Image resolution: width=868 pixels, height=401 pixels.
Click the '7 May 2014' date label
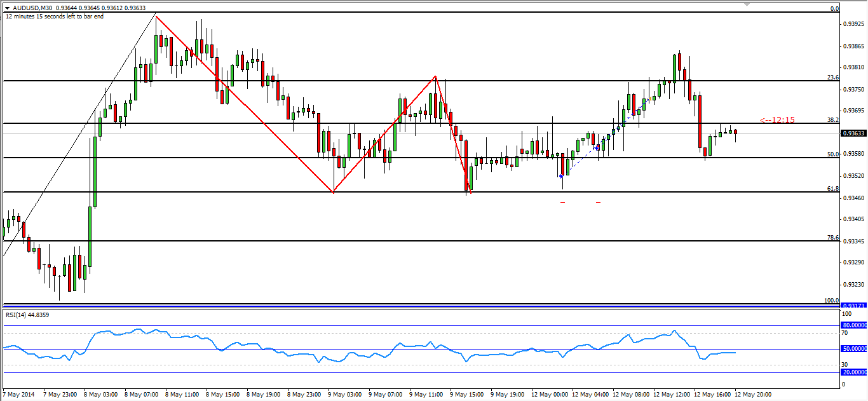pyautogui.click(x=20, y=395)
